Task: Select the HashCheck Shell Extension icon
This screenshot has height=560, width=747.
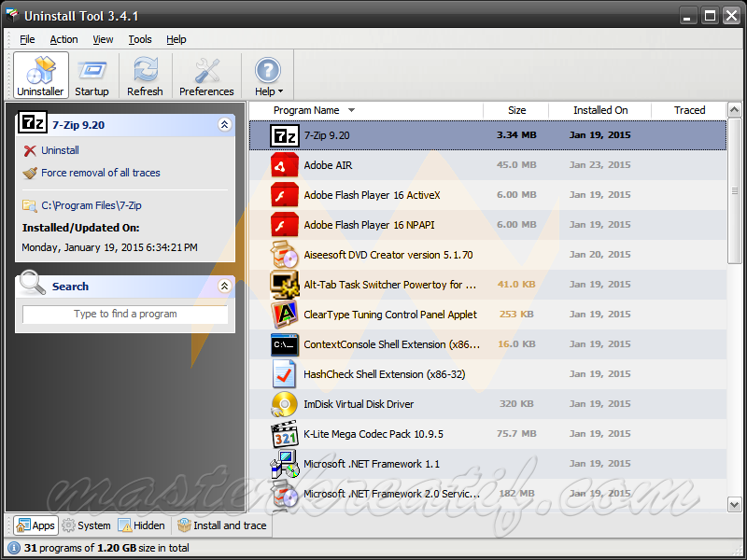Action: coord(285,374)
